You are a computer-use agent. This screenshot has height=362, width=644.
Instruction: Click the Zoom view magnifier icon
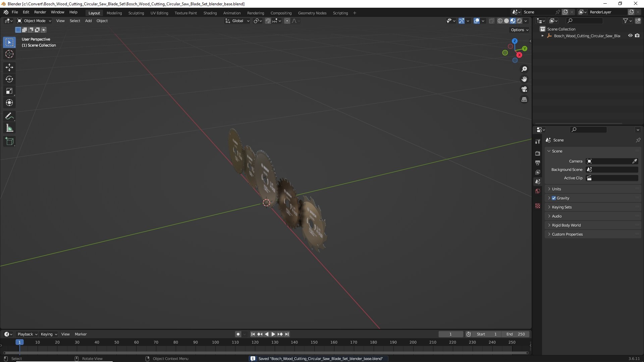524,69
